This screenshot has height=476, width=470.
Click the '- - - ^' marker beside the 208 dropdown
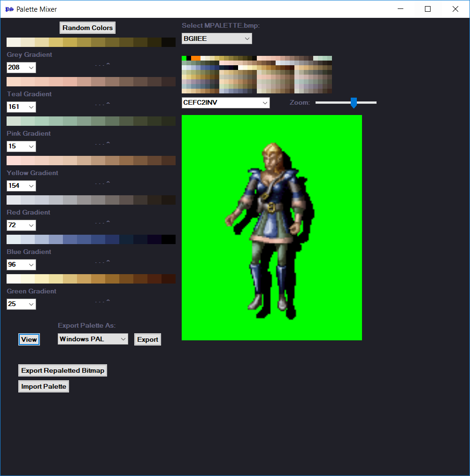(x=102, y=65)
